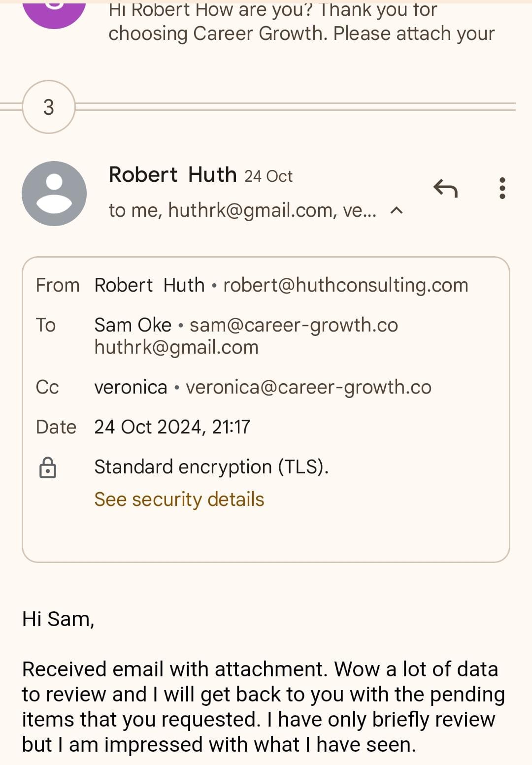Select recipient address sam@career-growth.co
The height and width of the screenshot is (765, 532).
294,325
